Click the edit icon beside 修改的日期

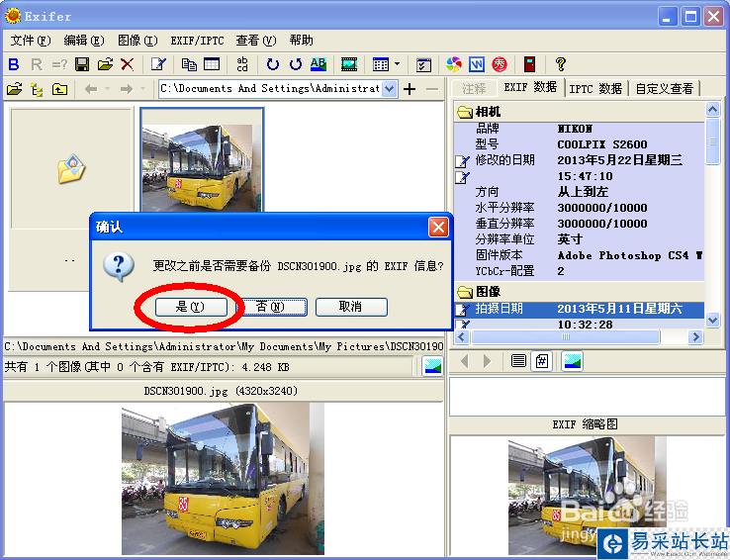point(462,161)
